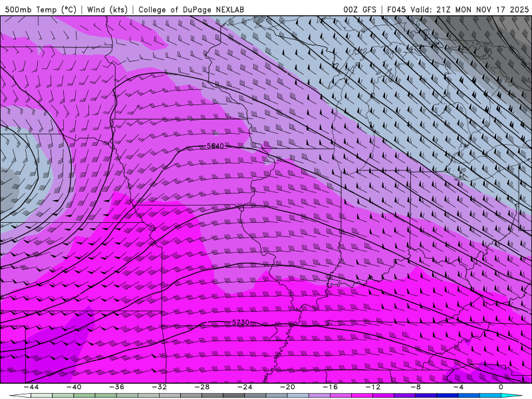Click the -4 colorbar tick label
532x399 pixels.
[459, 387]
